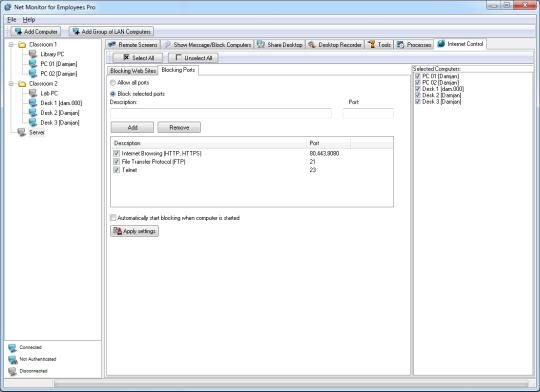
Task: Open the Desktop Recorder tab
Action: coord(335,44)
